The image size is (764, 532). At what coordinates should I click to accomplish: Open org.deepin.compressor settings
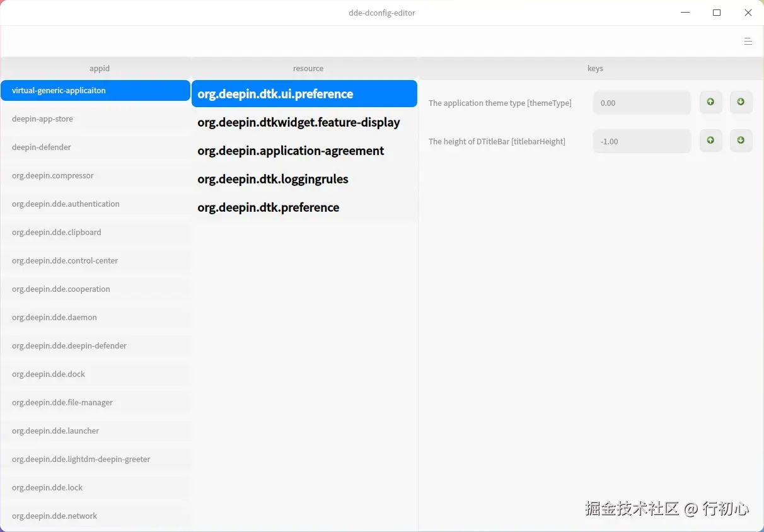coord(95,175)
